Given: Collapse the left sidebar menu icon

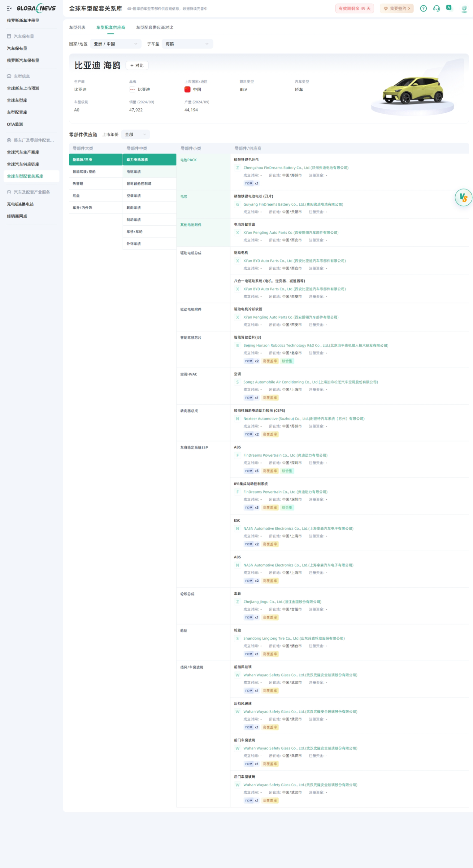Looking at the screenshot, I should click(9, 9).
